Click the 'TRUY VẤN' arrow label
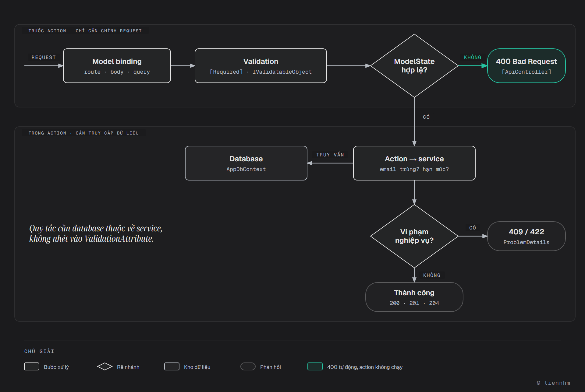This screenshot has width=585, height=392. click(330, 155)
